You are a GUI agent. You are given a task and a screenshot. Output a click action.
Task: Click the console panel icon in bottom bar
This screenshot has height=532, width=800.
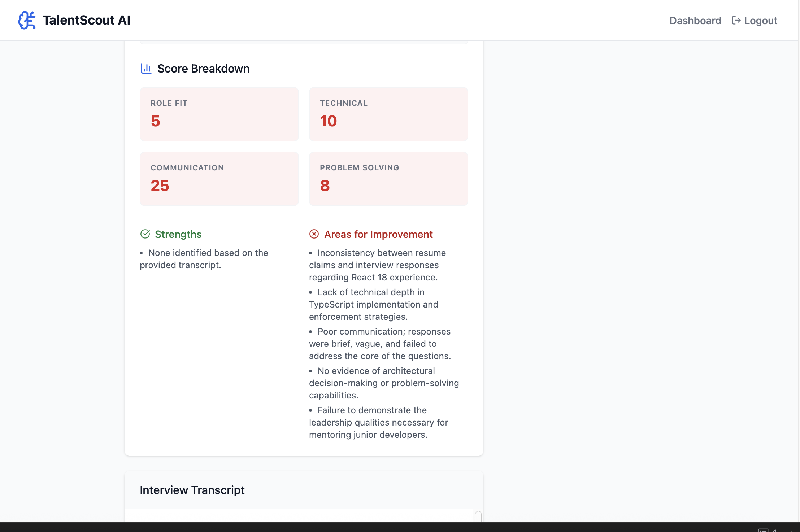pyautogui.click(x=763, y=530)
